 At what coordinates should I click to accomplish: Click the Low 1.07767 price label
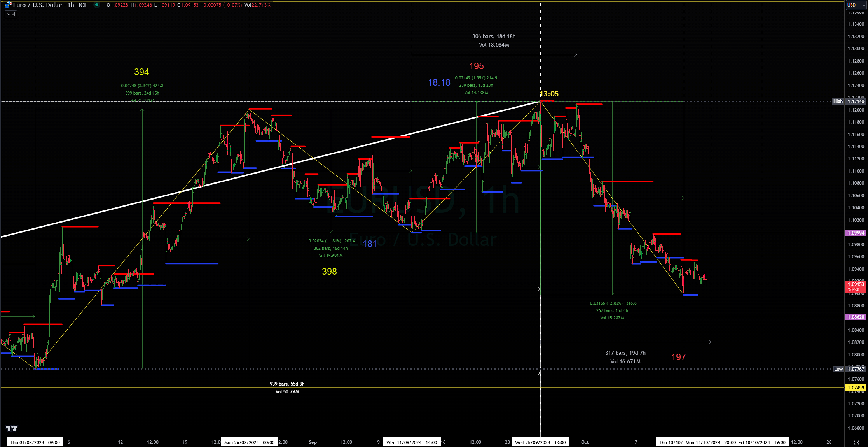(x=850, y=369)
